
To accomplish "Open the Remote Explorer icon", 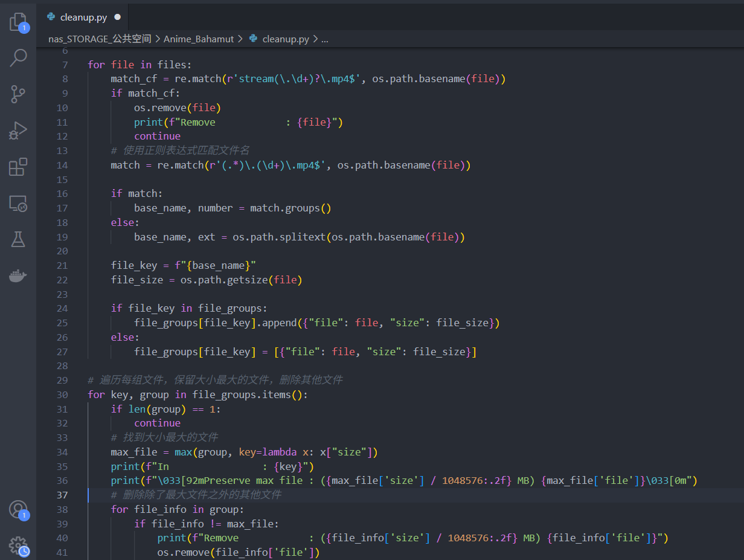I will [18, 203].
